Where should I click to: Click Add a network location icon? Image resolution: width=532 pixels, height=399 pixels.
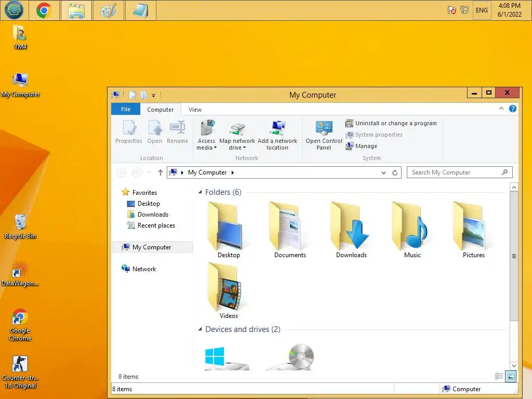pos(277,135)
